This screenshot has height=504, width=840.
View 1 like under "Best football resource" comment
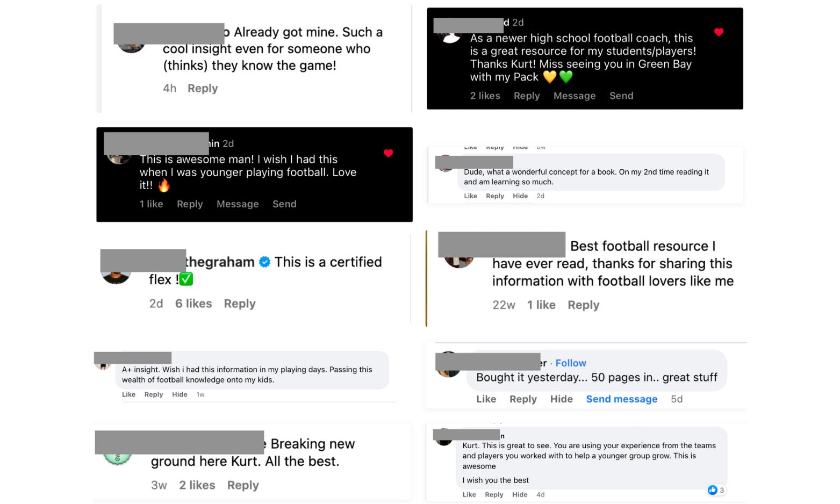click(541, 305)
